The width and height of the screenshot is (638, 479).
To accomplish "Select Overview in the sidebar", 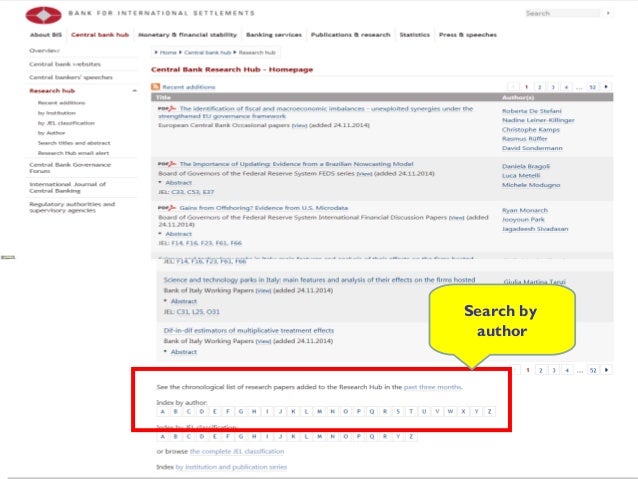I will pyautogui.click(x=44, y=50).
